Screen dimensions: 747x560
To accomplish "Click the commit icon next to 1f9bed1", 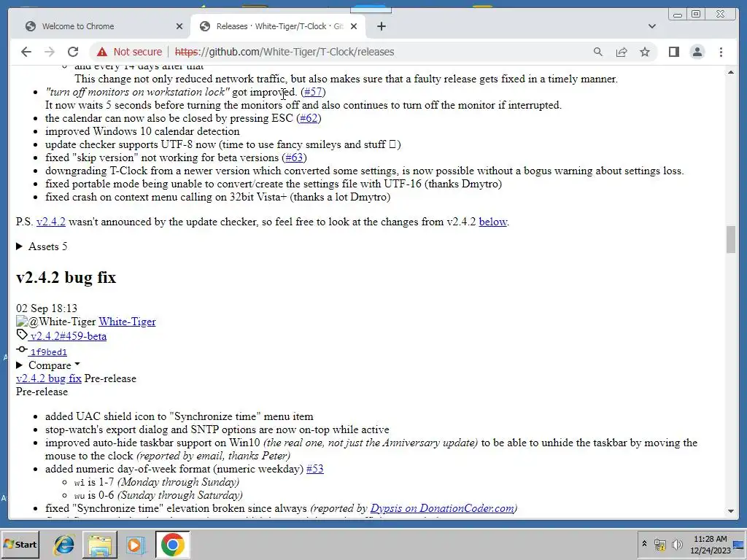I will click(21, 349).
